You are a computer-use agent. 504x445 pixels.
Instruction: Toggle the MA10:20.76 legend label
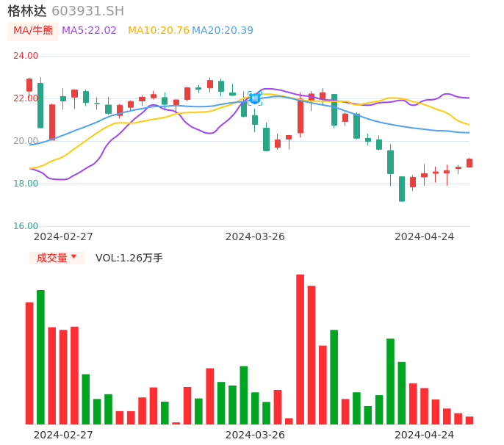(158, 31)
